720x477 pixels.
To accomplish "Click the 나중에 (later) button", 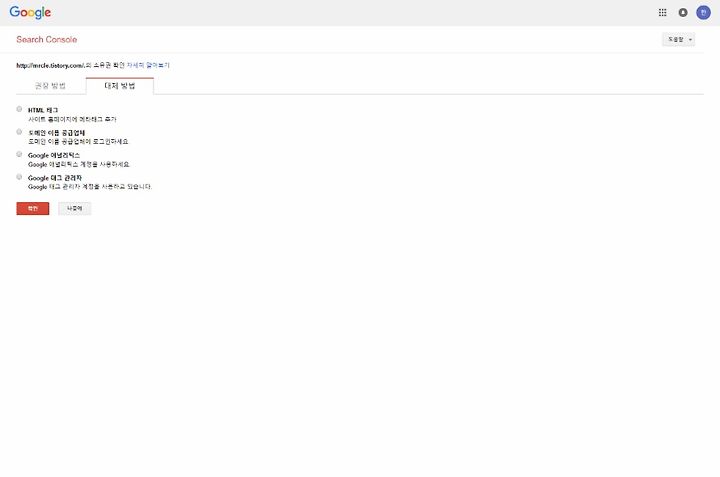I will (x=74, y=208).
